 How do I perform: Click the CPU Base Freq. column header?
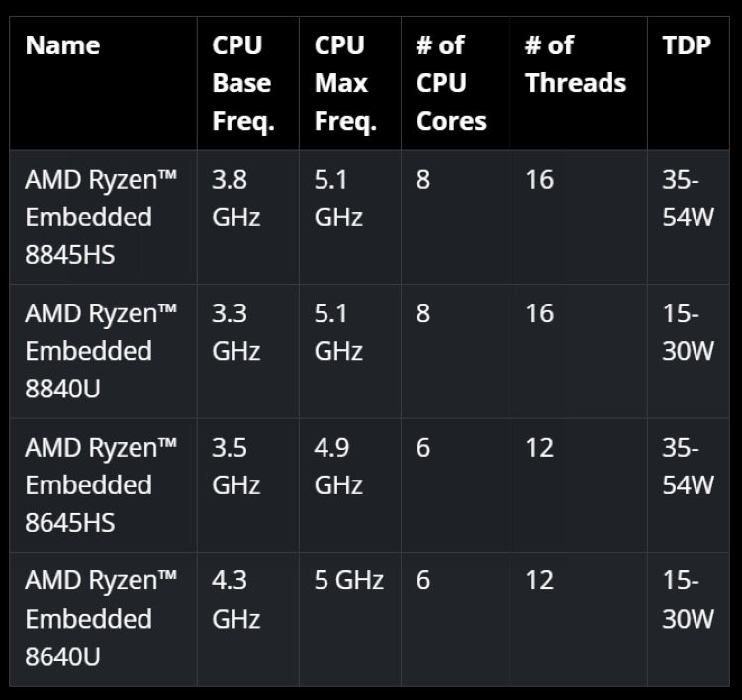241,83
